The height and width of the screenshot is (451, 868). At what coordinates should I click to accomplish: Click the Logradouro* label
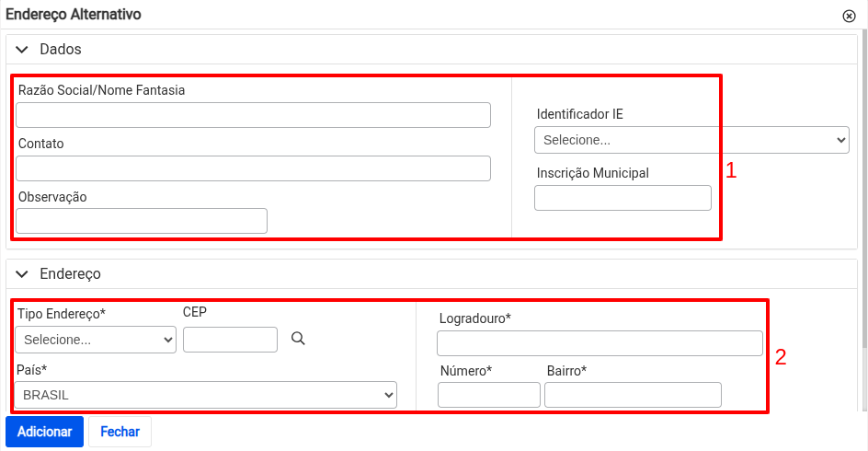point(475,318)
